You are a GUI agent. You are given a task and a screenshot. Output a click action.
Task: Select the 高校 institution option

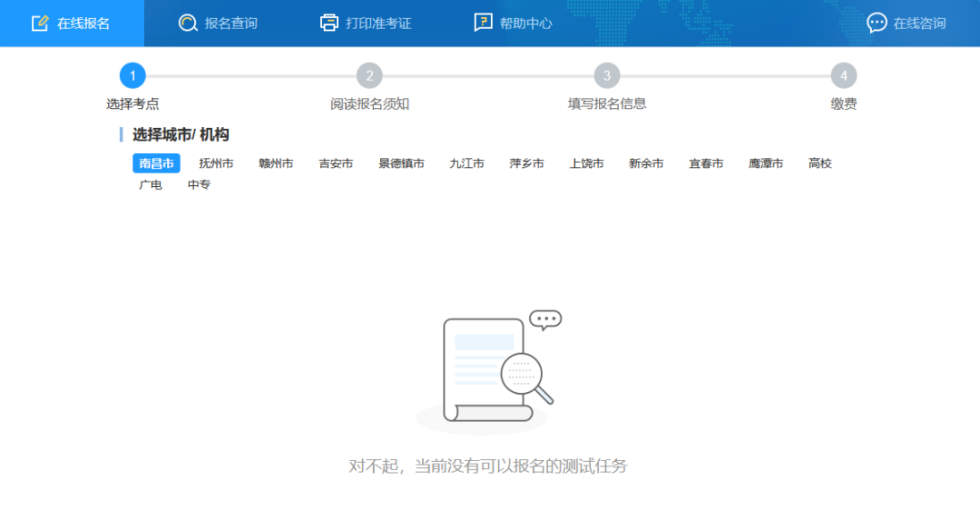pyautogui.click(x=820, y=163)
